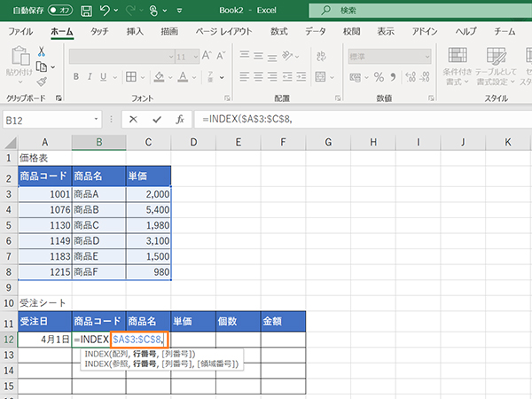Click the Cut scissors icon

click(x=42, y=51)
